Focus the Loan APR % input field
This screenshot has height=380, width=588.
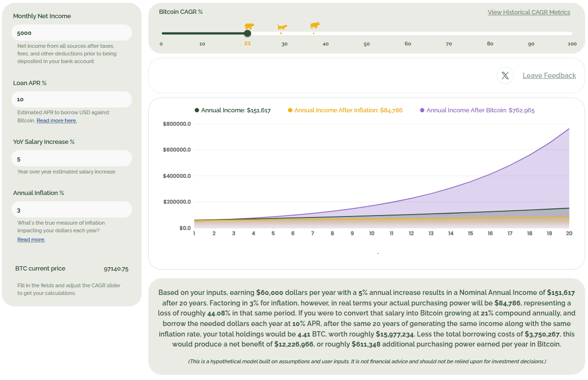click(x=72, y=99)
